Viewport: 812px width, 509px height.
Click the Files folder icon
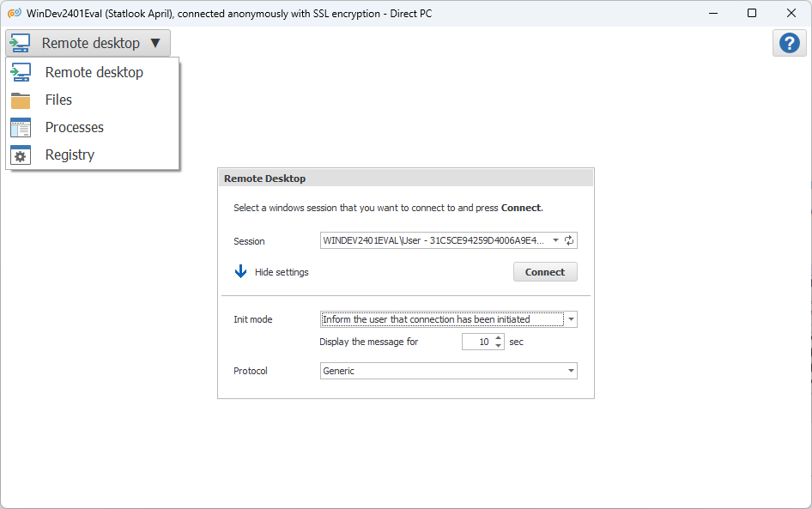(21, 100)
